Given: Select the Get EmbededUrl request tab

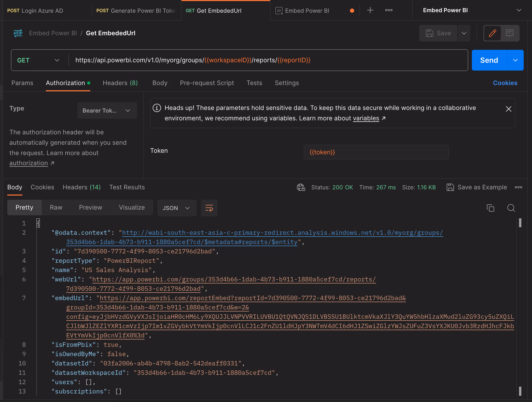Looking at the screenshot, I should (226, 11).
